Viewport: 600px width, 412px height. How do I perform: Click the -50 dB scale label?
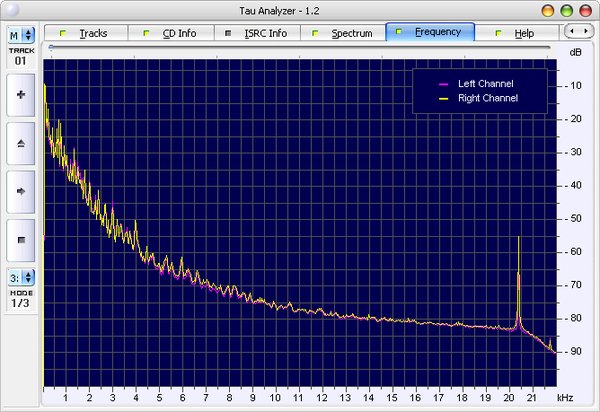pyautogui.click(x=574, y=218)
